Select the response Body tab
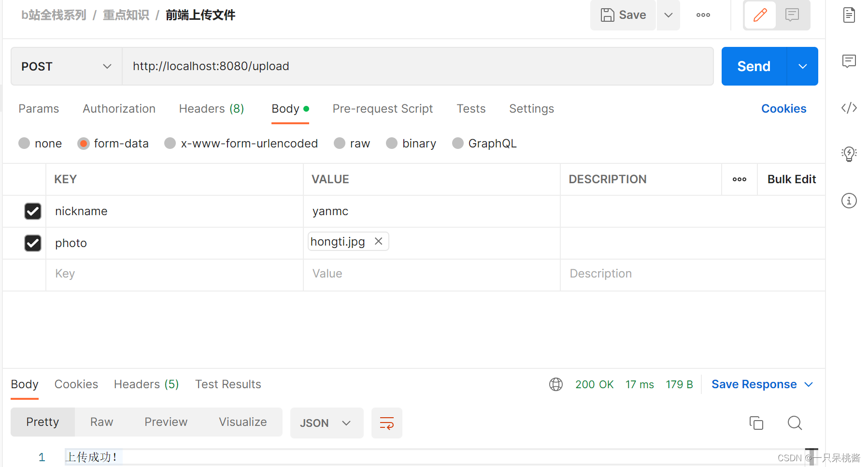The image size is (868, 467). click(25, 384)
